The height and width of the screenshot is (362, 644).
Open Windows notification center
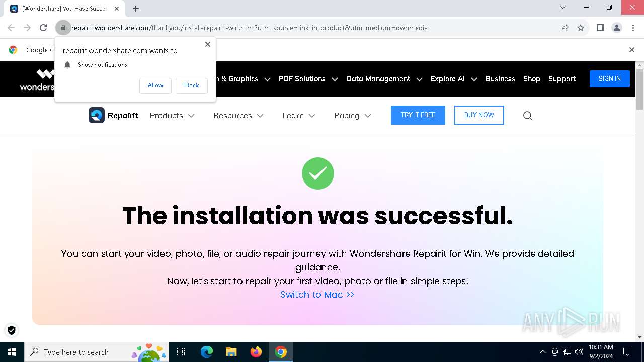pyautogui.click(x=627, y=352)
